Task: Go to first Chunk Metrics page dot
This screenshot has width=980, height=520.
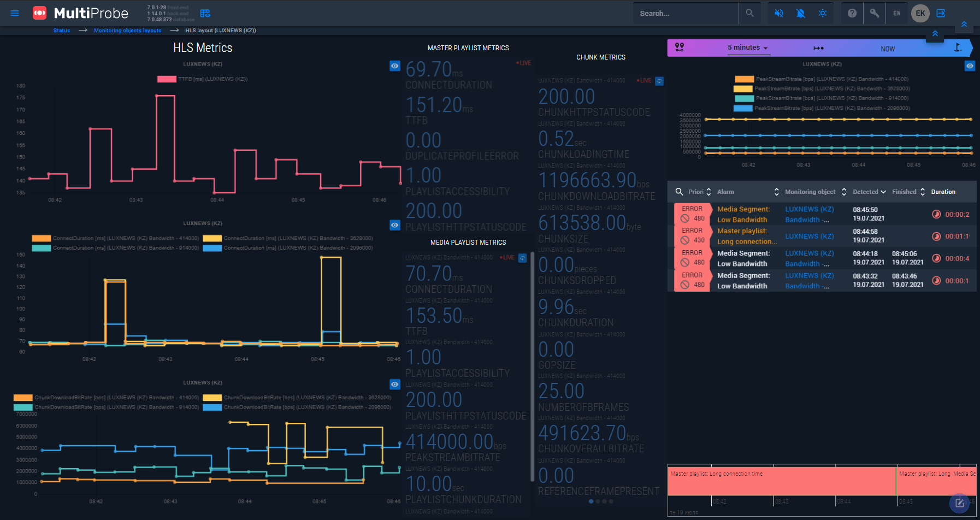Action: [591, 501]
